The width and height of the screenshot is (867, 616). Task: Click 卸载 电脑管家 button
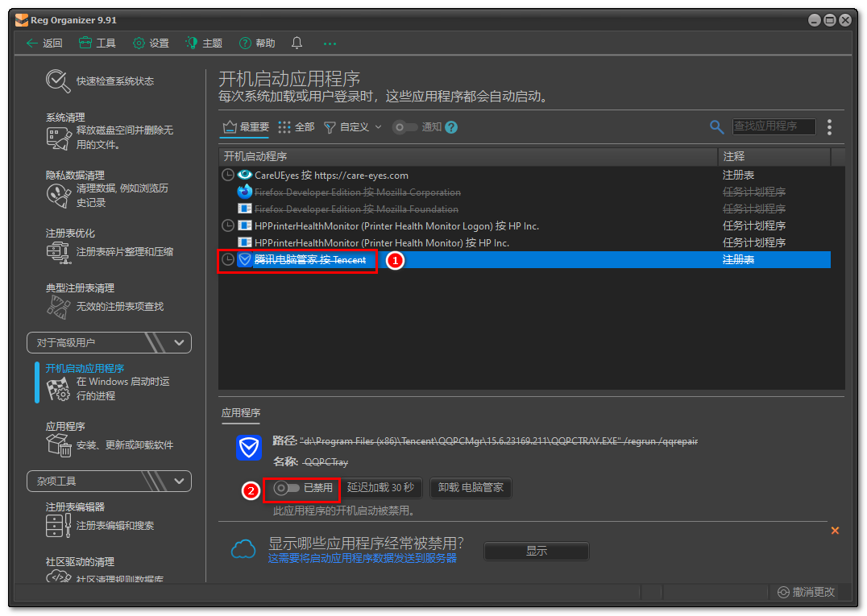tap(471, 488)
